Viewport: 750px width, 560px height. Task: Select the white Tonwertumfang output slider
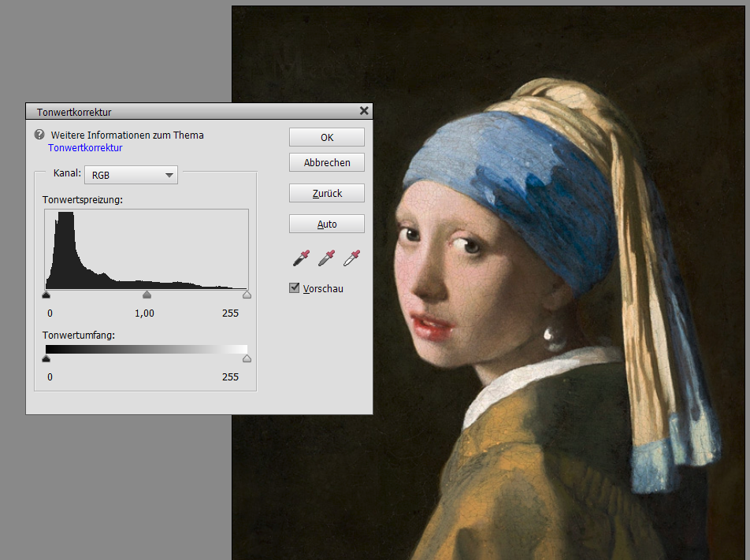pos(247,358)
